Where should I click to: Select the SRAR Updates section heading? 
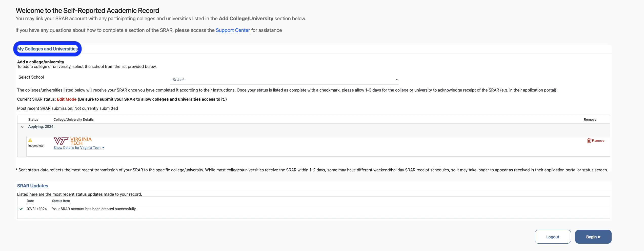coord(33,186)
